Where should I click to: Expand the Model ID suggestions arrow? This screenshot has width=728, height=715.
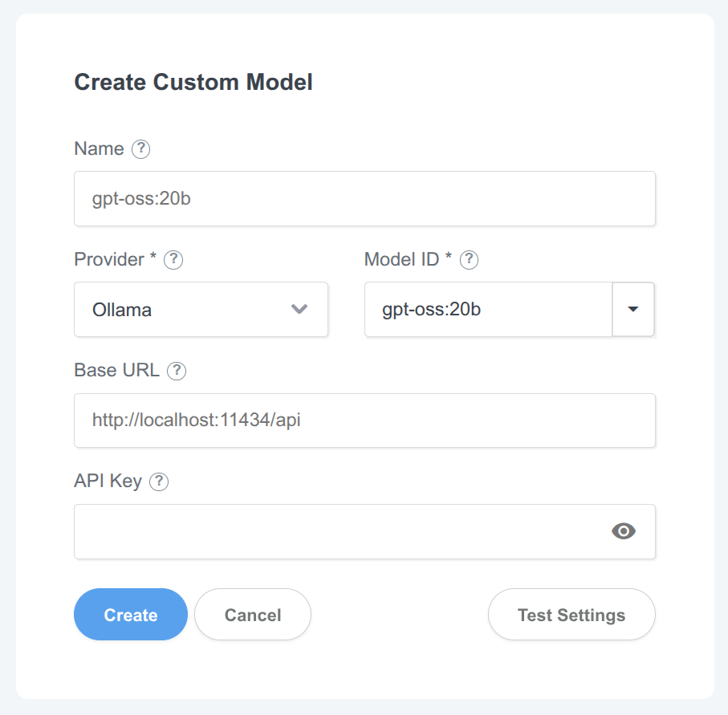633,309
